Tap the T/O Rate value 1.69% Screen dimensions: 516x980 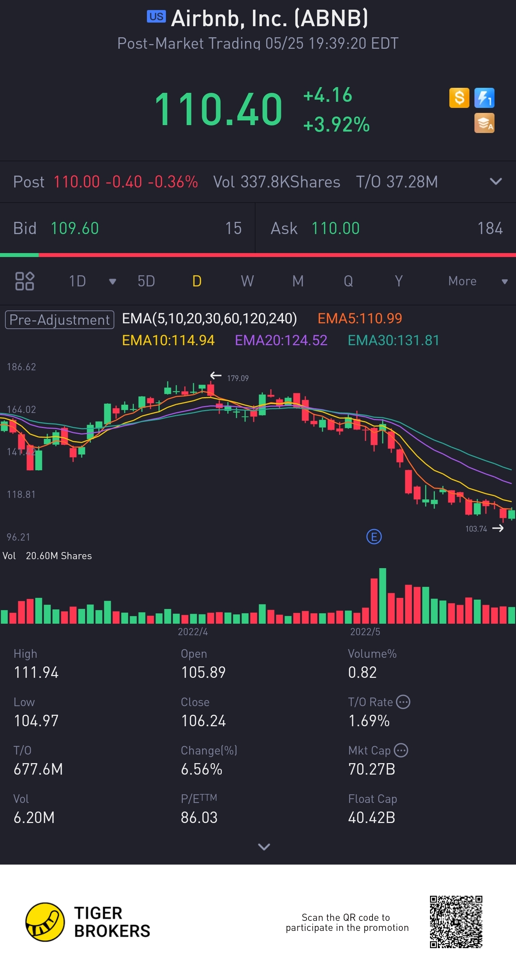[369, 720]
